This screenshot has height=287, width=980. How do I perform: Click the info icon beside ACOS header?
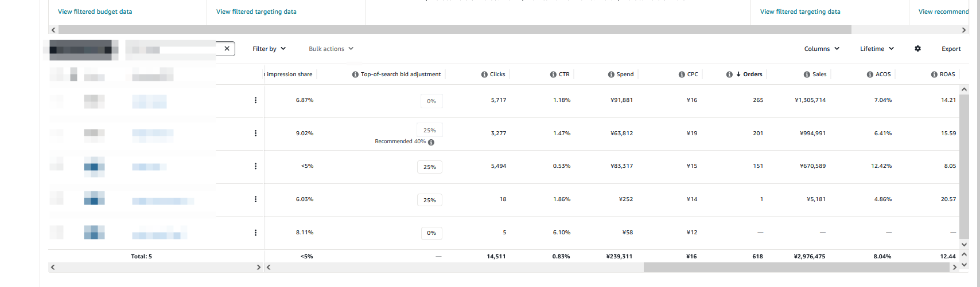[870, 74]
